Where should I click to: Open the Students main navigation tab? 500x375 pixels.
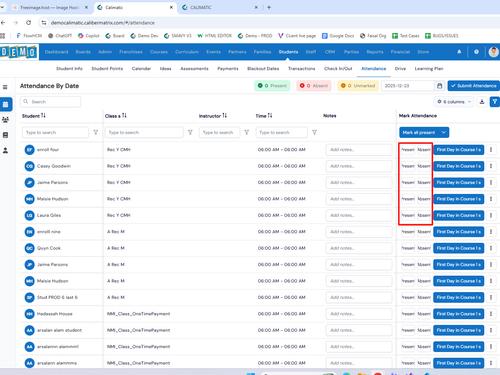click(x=288, y=52)
